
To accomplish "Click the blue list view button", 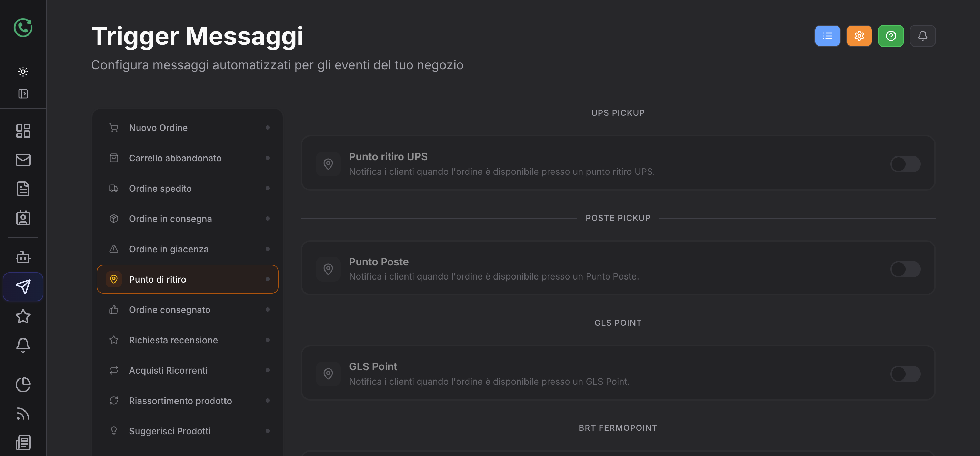I will point(827,36).
